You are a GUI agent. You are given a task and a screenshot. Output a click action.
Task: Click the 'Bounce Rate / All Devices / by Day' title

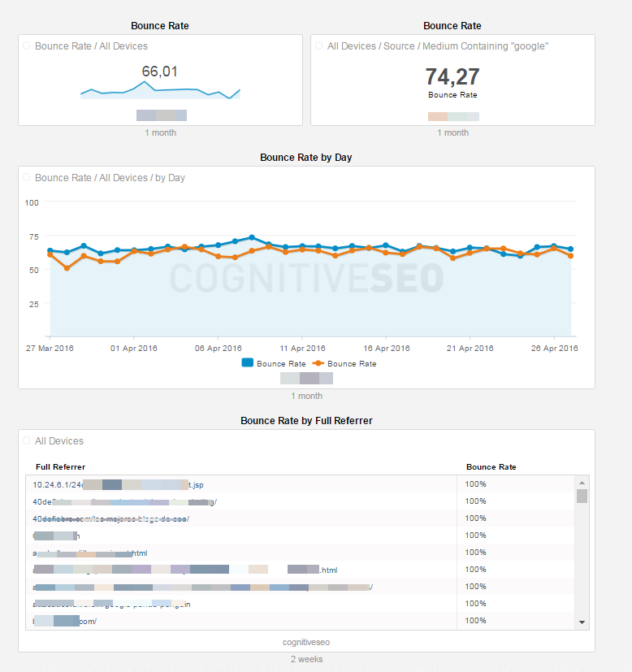110,177
